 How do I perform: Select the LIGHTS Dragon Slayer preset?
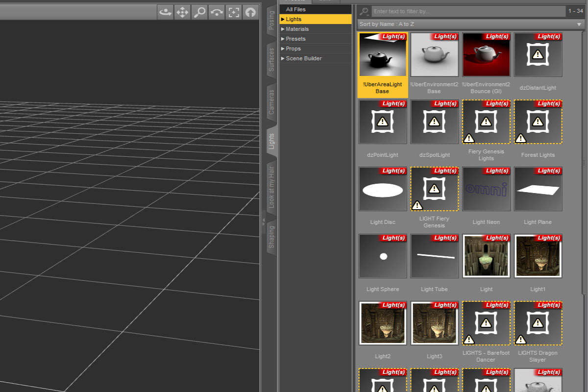pos(538,323)
